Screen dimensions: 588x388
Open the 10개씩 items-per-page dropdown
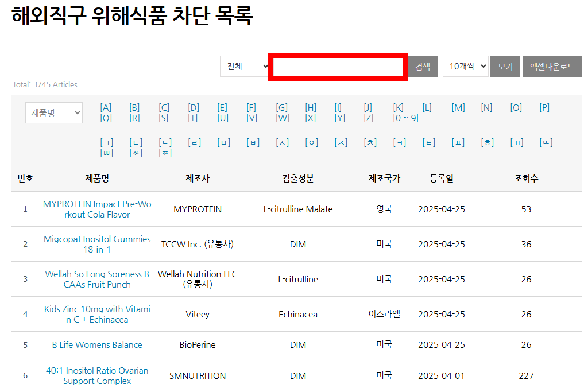click(465, 67)
